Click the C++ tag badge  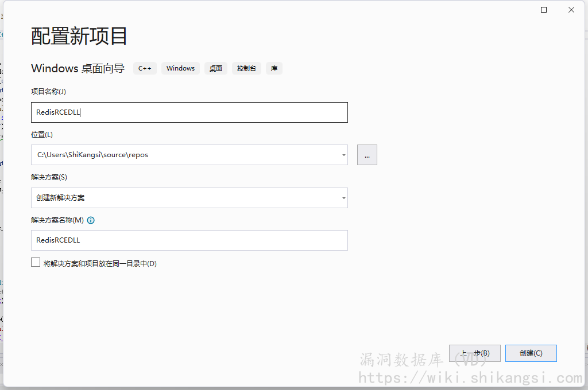[x=145, y=68]
